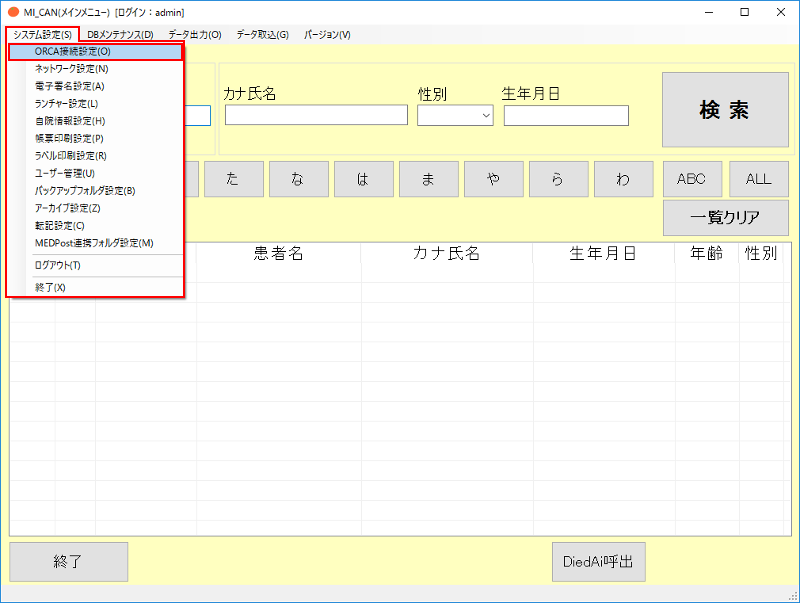Open the DBメンテナンス menu
Viewport: 800px width, 603px height.
[120, 35]
